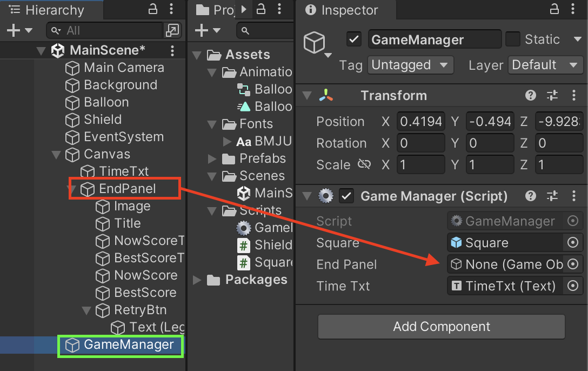588x371 pixels.
Task: Click the Project search field
Action: (266, 30)
